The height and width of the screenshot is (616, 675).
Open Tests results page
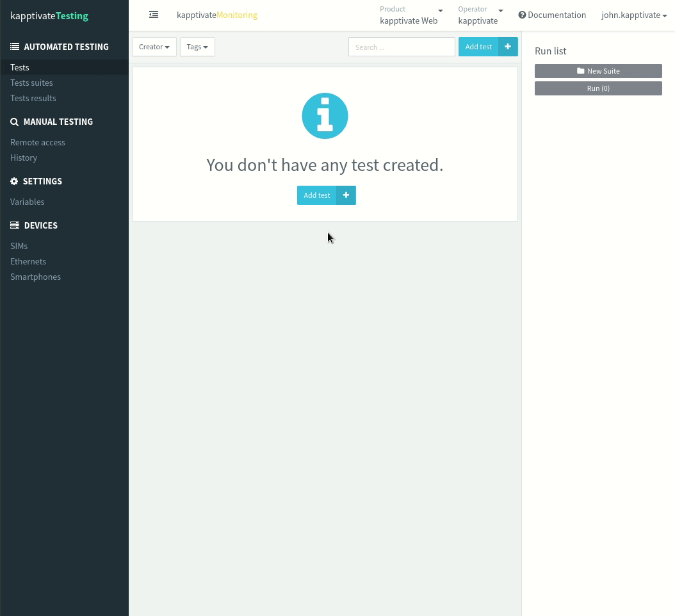click(x=33, y=98)
